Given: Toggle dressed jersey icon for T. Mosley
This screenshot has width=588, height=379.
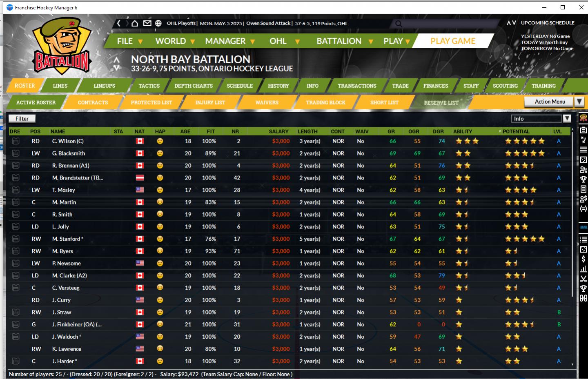Looking at the screenshot, I should (16, 190).
